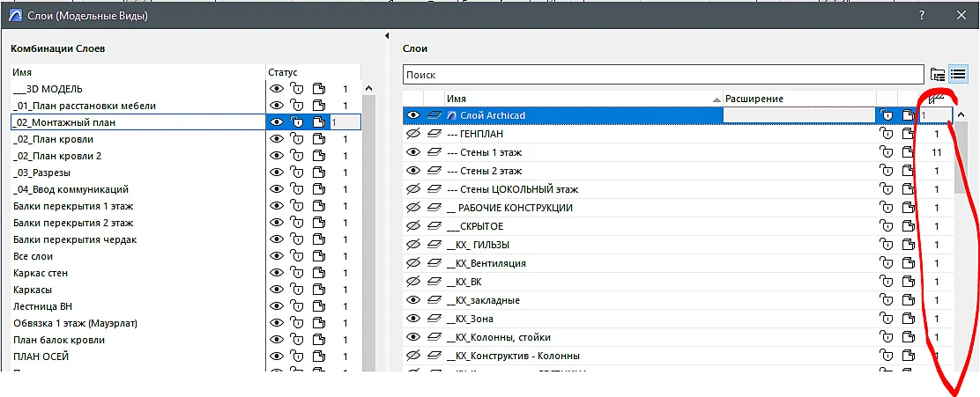Hide the КХ_закладные layer
980x397 pixels.
[412, 300]
